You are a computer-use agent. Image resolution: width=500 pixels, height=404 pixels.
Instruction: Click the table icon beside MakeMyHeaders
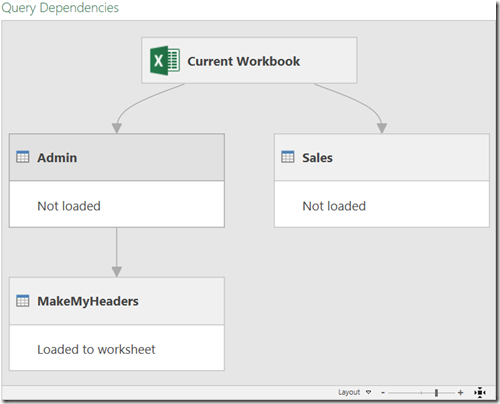[x=23, y=301]
